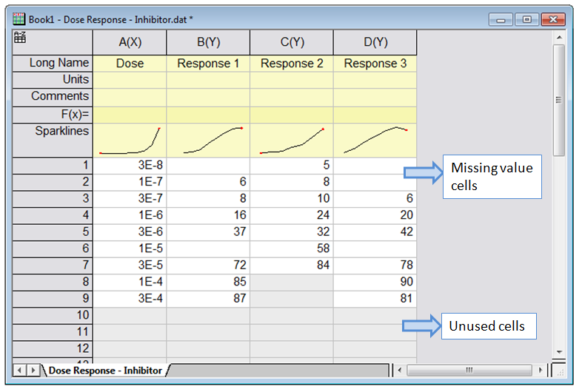Screen dimensions: 582x392
Task: Click the Long Name cell for Response 2
Action: [291, 64]
